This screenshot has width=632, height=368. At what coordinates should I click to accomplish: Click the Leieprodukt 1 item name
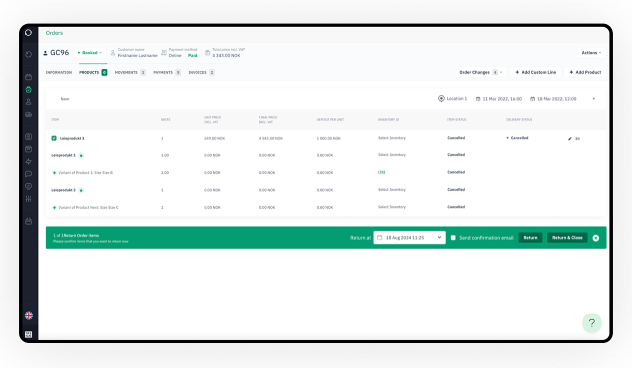[x=63, y=156]
